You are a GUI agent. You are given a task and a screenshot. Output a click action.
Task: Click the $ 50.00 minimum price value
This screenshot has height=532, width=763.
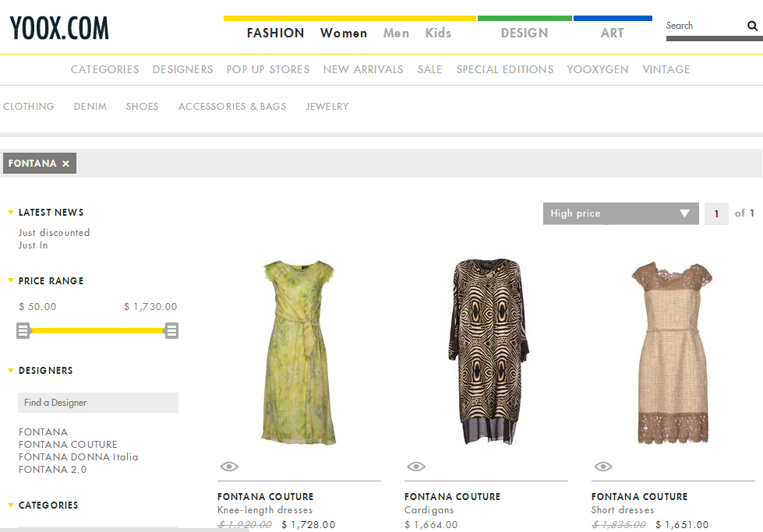[x=37, y=307]
